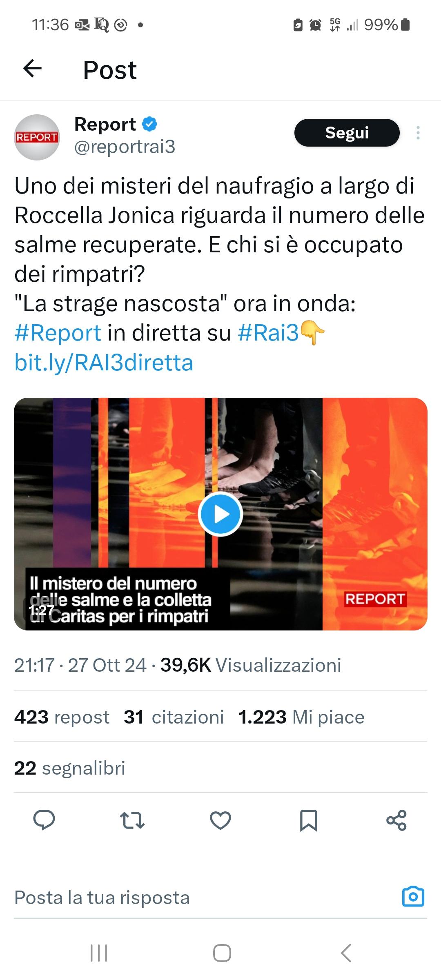Tap the reply speech bubble icon

coord(44,820)
